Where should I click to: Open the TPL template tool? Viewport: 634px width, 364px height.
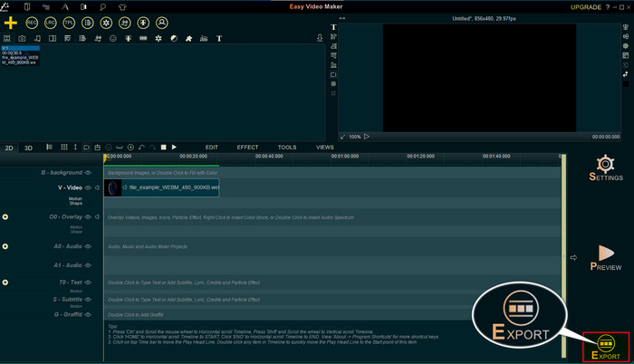(x=69, y=23)
